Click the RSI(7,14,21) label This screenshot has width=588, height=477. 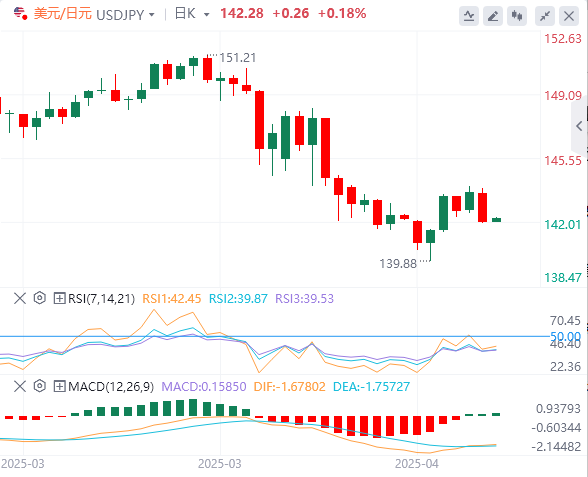pos(101,298)
